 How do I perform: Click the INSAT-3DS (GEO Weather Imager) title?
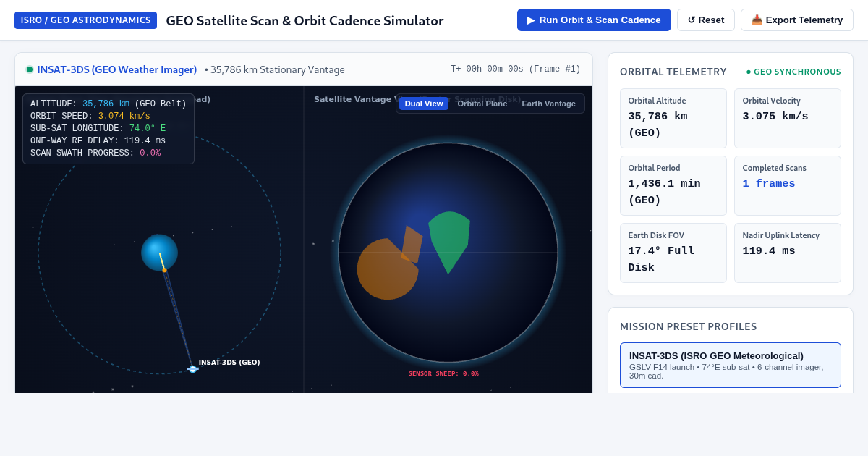117,69
